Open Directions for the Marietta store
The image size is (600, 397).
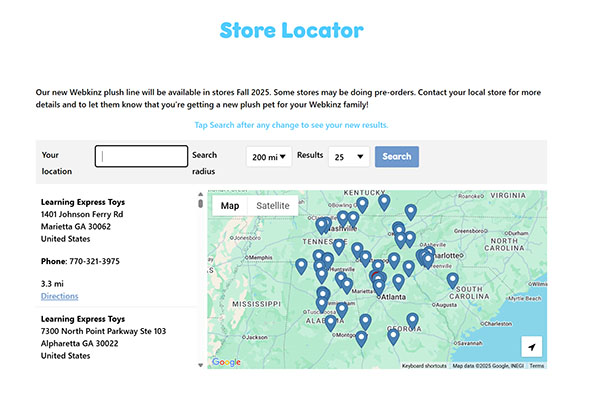pyautogui.click(x=59, y=296)
